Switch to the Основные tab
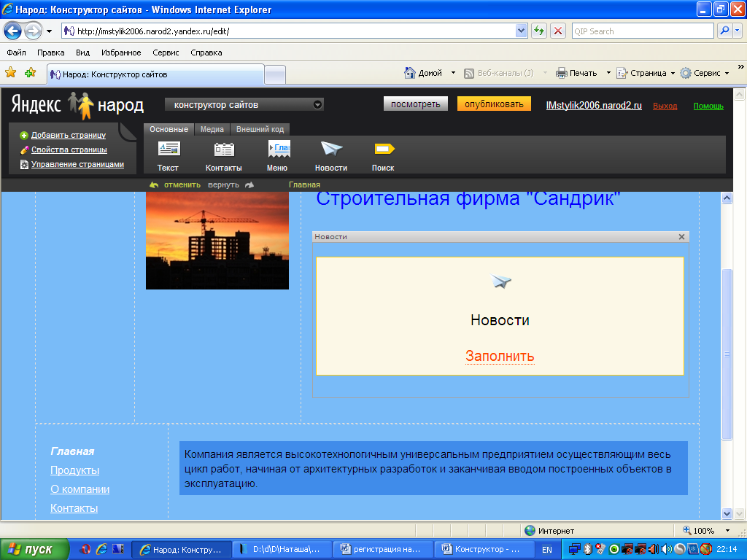The width and height of the screenshot is (747, 560). click(x=169, y=129)
